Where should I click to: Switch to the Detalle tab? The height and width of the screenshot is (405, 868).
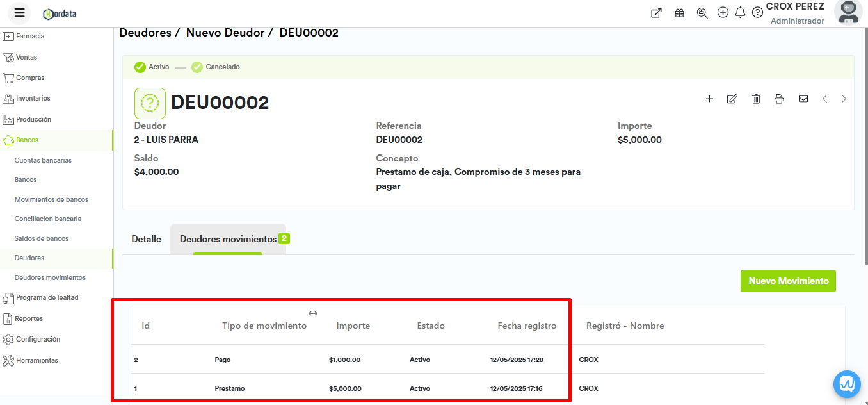(146, 239)
